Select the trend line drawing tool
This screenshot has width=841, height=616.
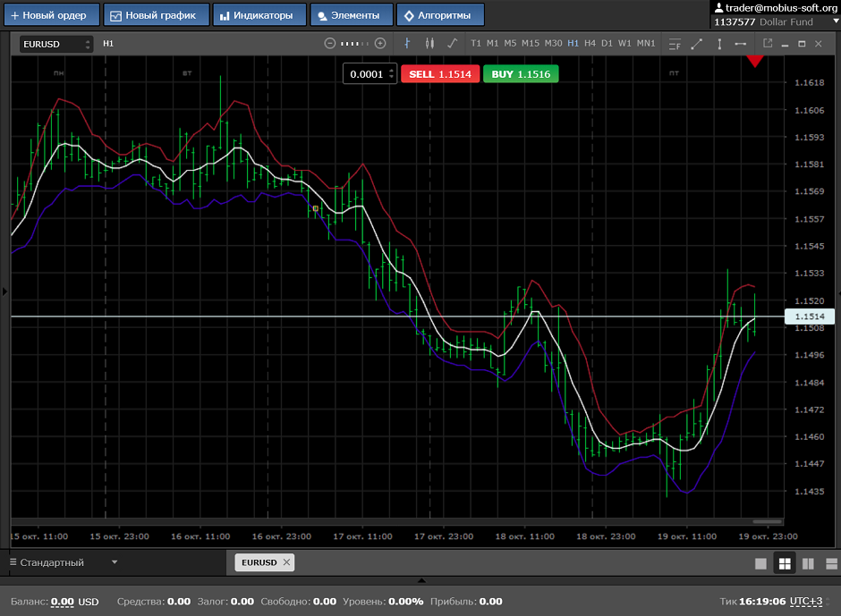(x=697, y=44)
